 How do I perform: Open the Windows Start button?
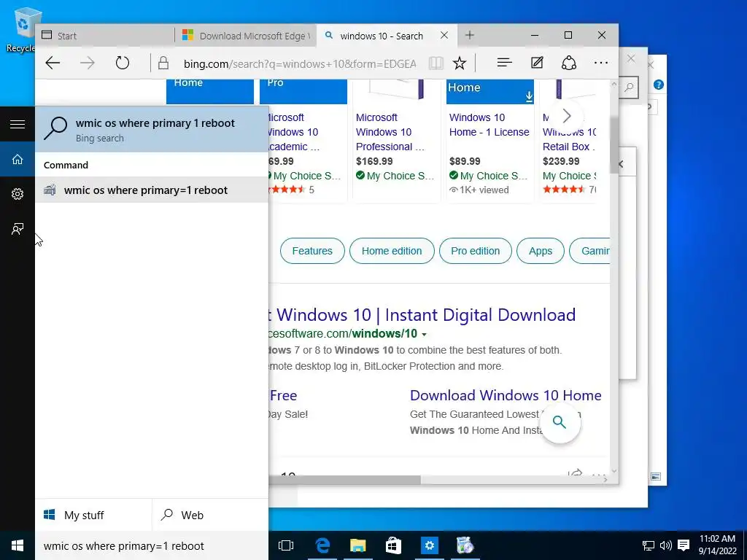[x=18, y=545]
